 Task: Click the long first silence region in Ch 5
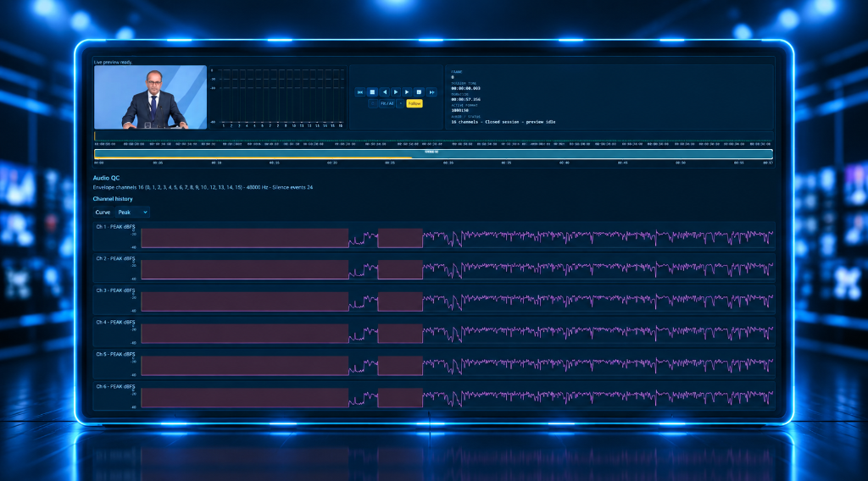(245, 366)
